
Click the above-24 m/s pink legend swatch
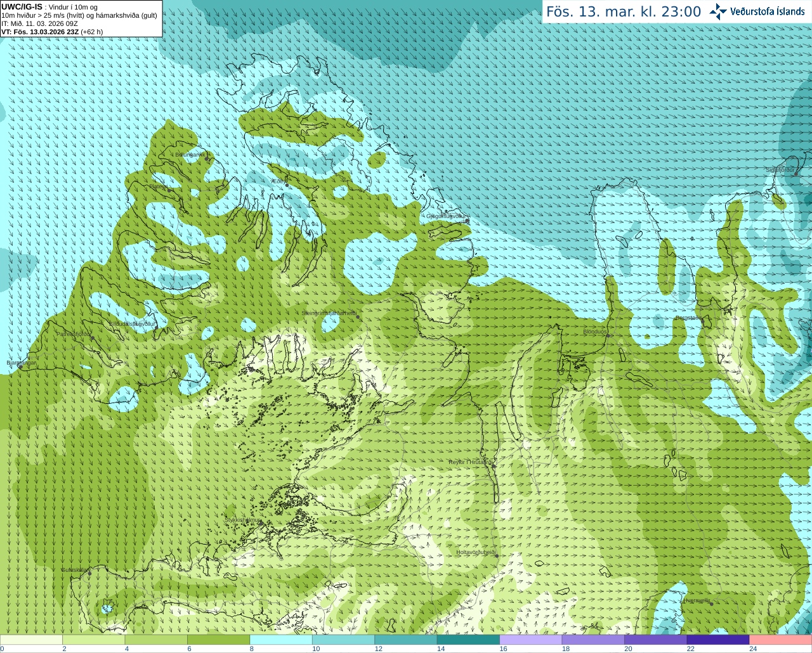coord(781,640)
